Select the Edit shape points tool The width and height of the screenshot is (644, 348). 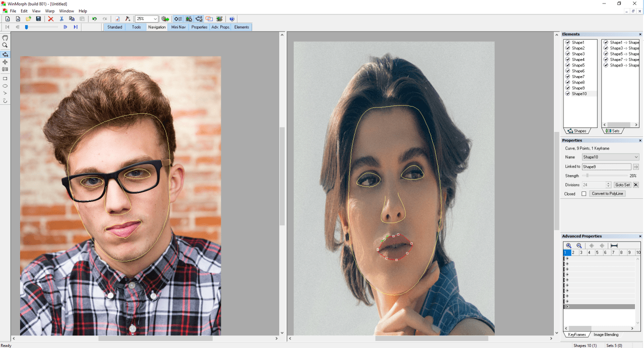[5, 54]
